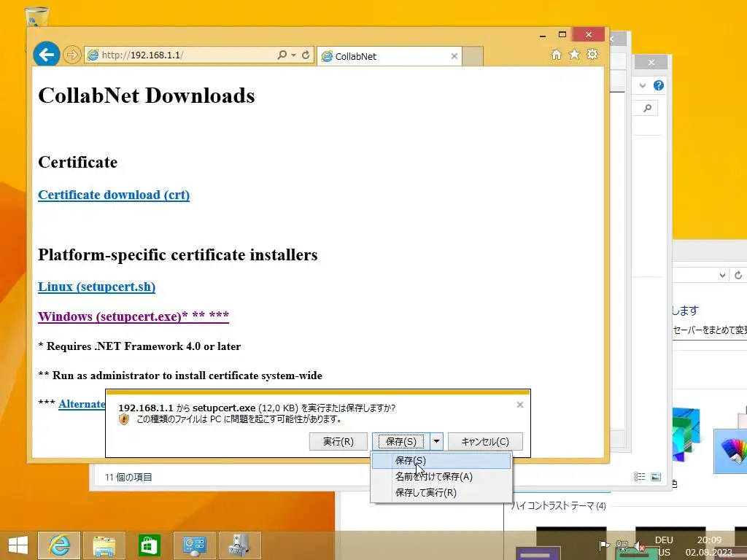The height and width of the screenshot is (560, 747).
Task: Follow the Alternate link in the footnote
Action: coord(82,404)
